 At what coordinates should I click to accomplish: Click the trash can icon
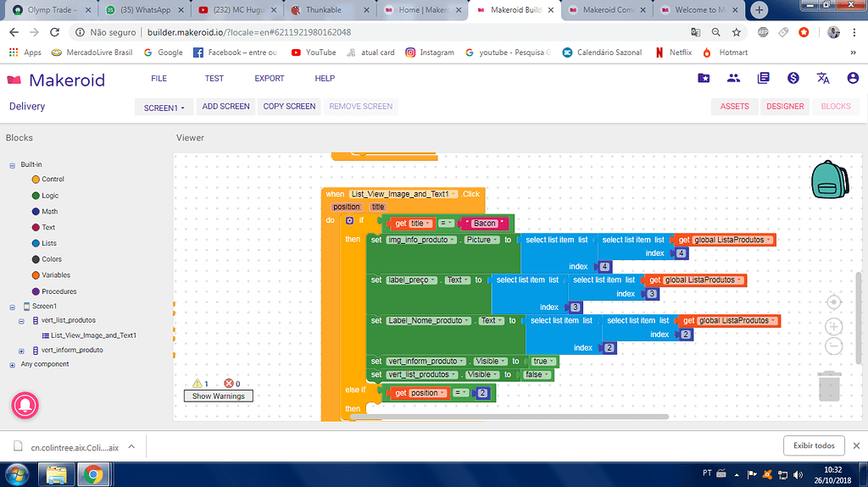830,385
